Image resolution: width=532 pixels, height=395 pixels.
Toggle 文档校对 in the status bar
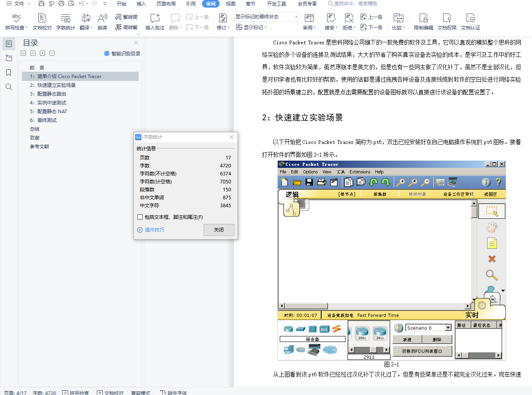point(110,393)
